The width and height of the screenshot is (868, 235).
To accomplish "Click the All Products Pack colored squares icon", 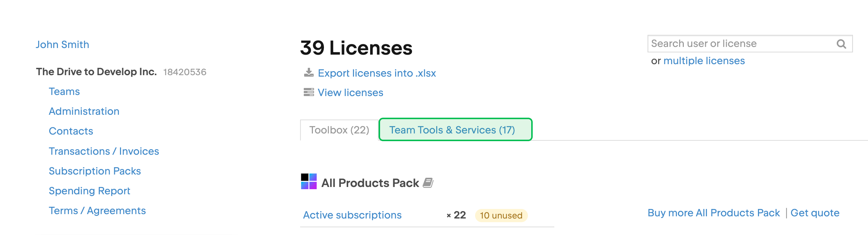I will click(x=308, y=182).
